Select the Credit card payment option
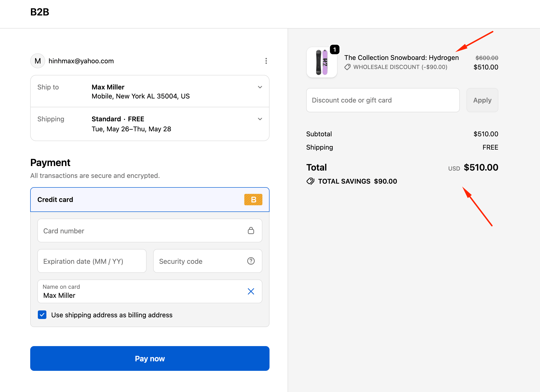This screenshot has height=392, width=540. tap(150, 200)
